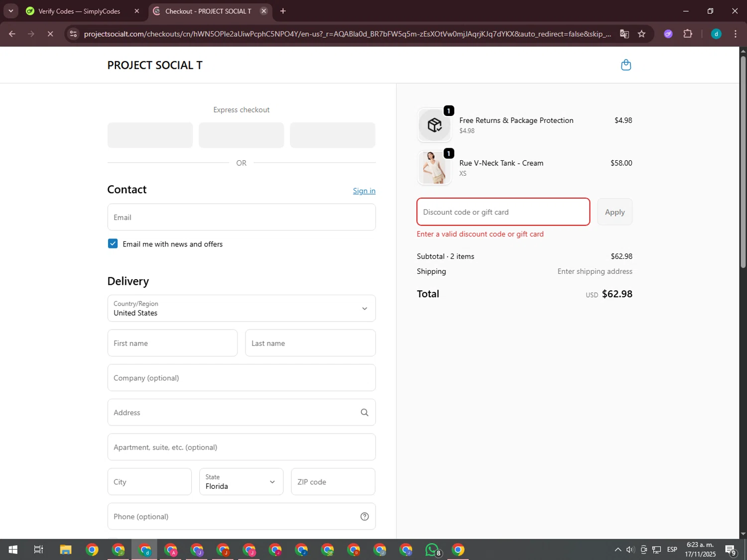Click the Free Returns package protection thumbnail
This screenshot has width=747, height=560.
click(x=434, y=125)
